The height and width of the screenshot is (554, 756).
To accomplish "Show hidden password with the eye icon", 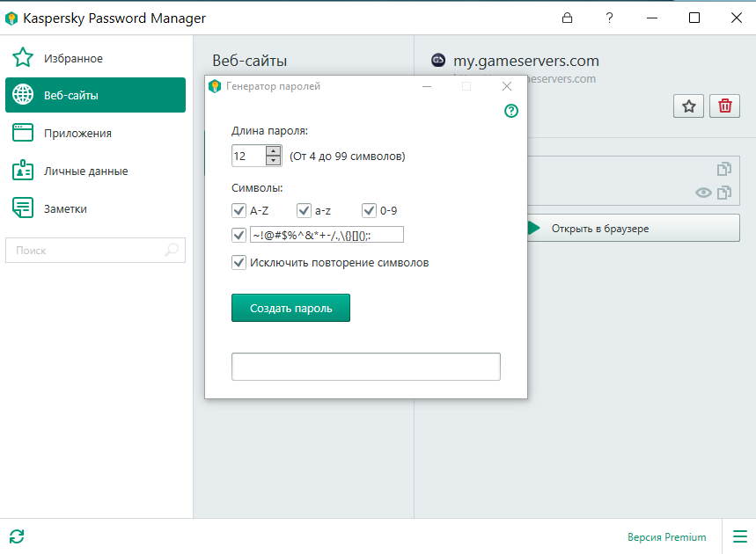I will point(703,193).
